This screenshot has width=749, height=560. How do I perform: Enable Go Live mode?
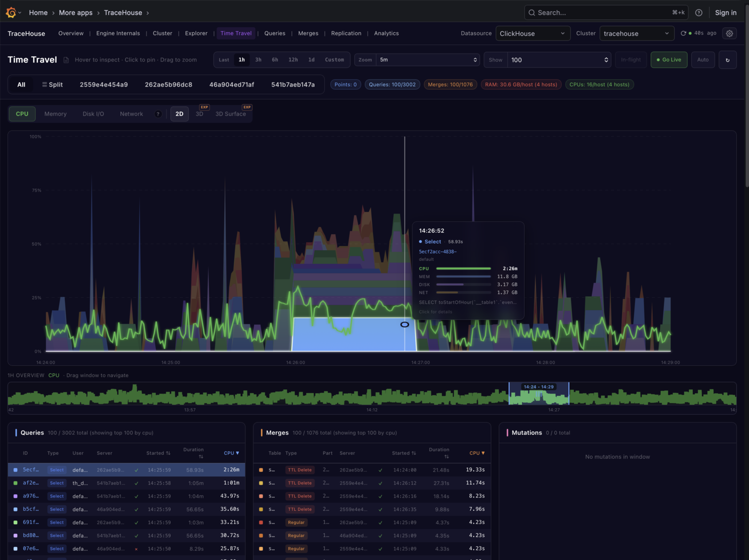coord(669,60)
